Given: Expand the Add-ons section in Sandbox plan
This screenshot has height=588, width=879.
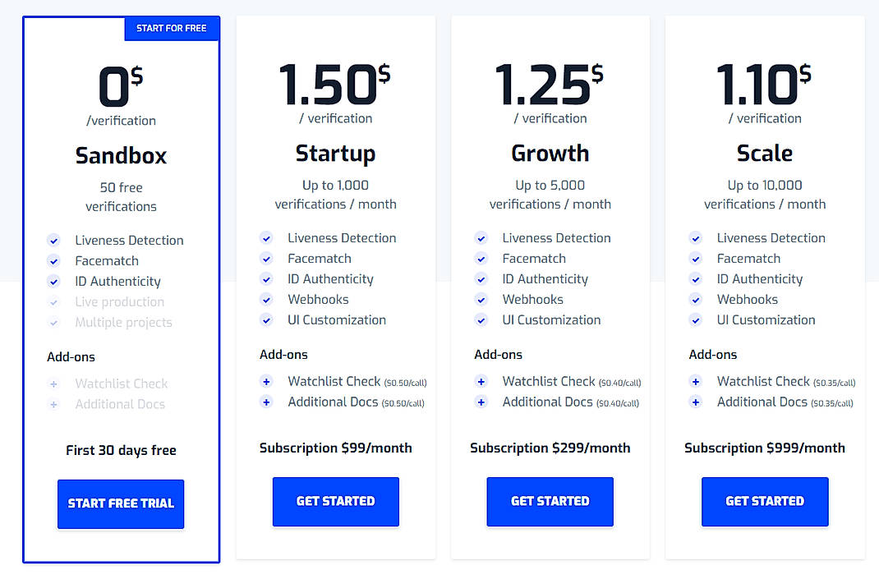Looking at the screenshot, I should pos(72,356).
